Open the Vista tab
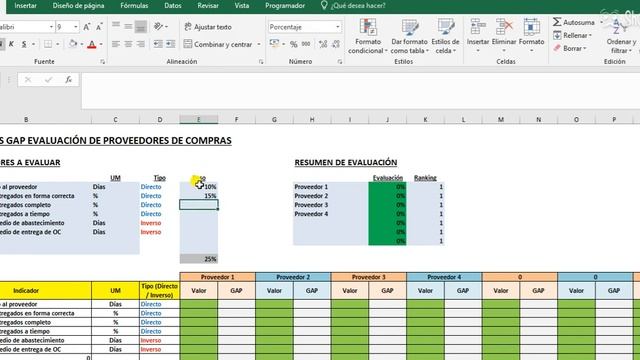This screenshot has width=640, height=360. [242, 6]
